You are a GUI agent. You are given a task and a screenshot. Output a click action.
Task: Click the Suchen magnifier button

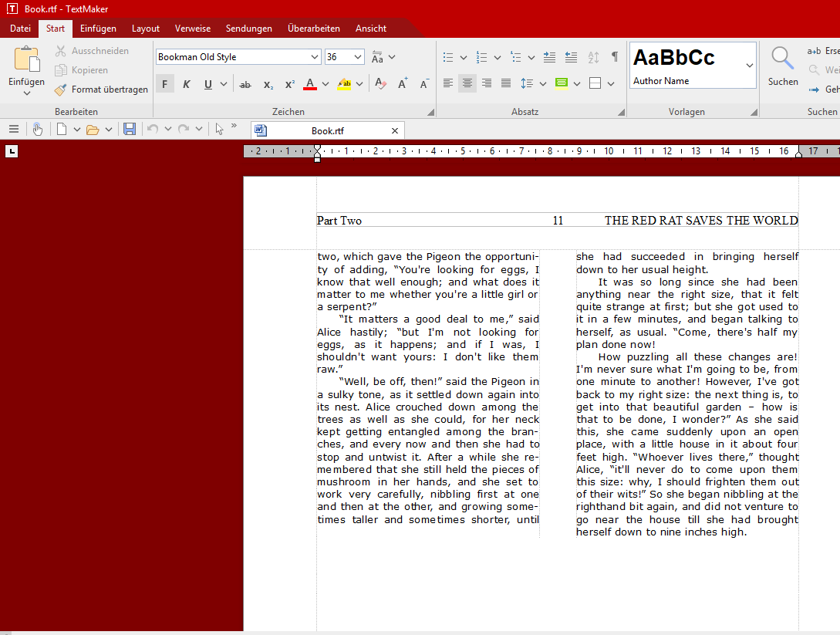(783, 66)
